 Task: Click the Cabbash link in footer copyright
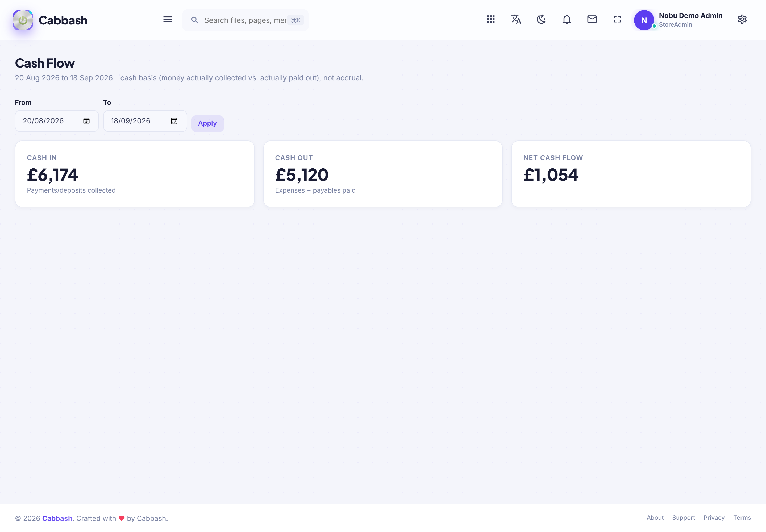click(57, 518)
